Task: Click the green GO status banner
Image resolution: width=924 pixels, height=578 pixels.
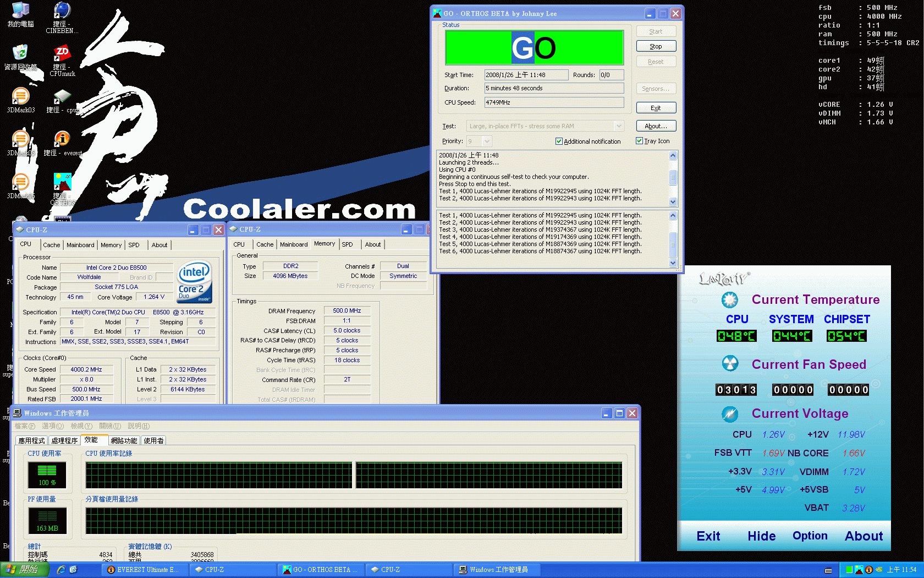Action: click(534, 48)
